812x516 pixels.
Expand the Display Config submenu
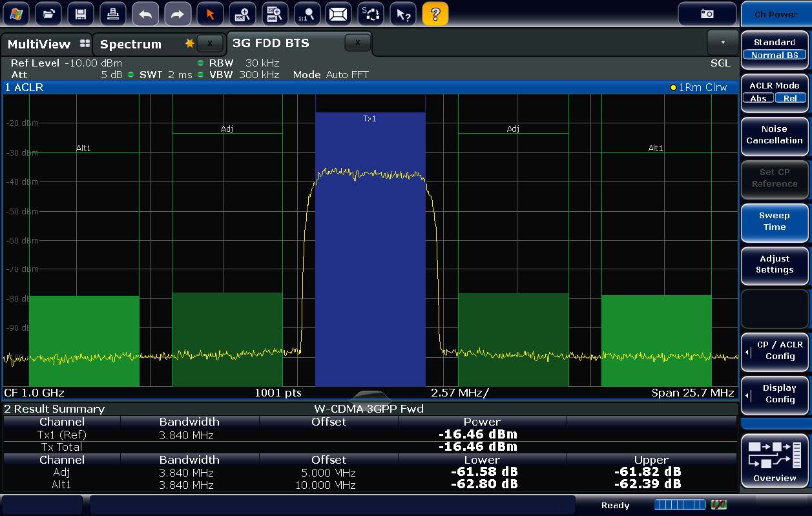775,394
